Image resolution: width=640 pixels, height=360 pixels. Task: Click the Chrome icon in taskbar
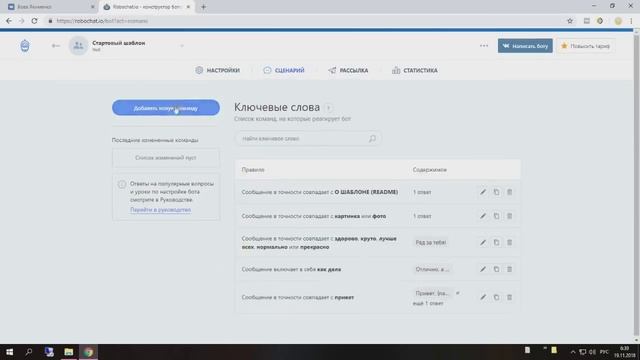pyautogui.click(x=88, y=352)
